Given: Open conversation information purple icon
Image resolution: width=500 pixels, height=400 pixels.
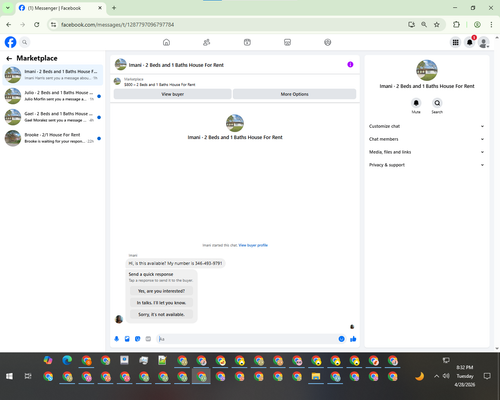Looking at the screenshot, I should tap(350, 65).
